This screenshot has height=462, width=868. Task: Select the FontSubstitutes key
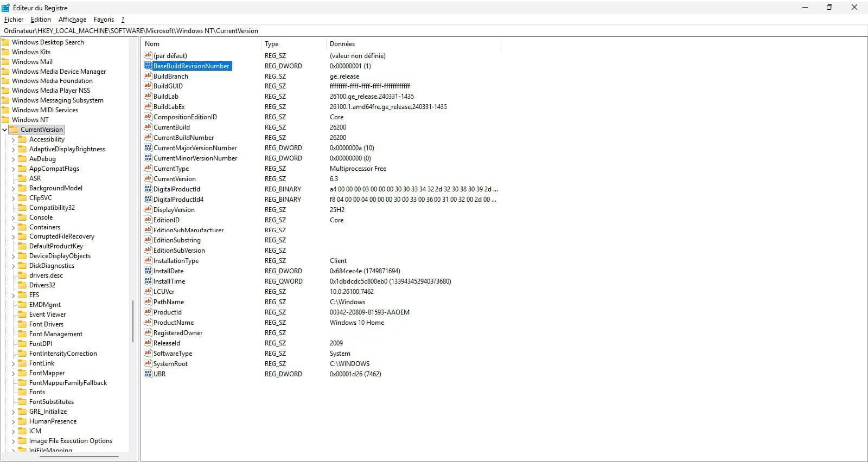pyautogui.click(x=52, y=402)
